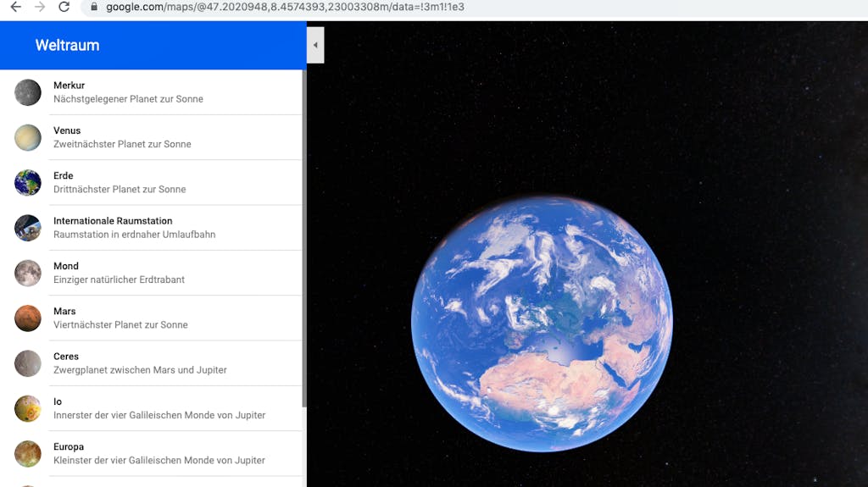Open the Erde entry title
868x487 pixels.
coord(63,175)
